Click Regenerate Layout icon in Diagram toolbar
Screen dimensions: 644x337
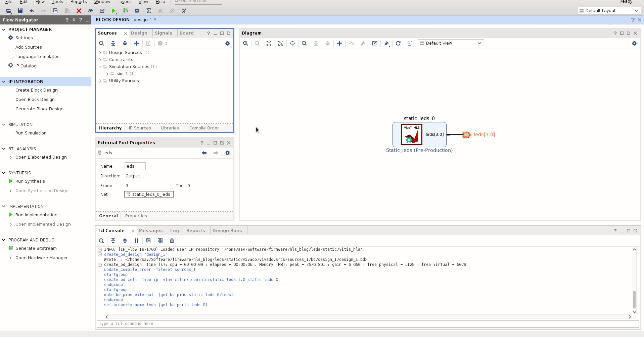[x=398, y=43]
